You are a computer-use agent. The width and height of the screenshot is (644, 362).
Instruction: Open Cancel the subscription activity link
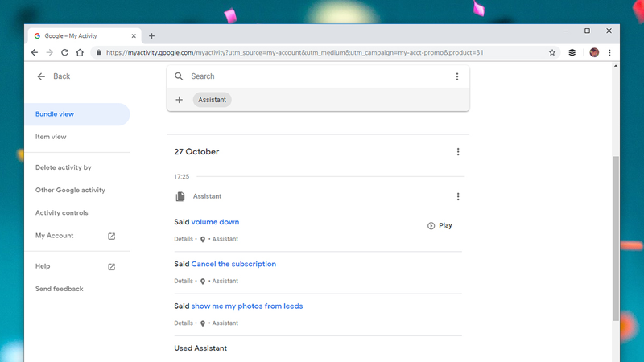tap(233, 264)
